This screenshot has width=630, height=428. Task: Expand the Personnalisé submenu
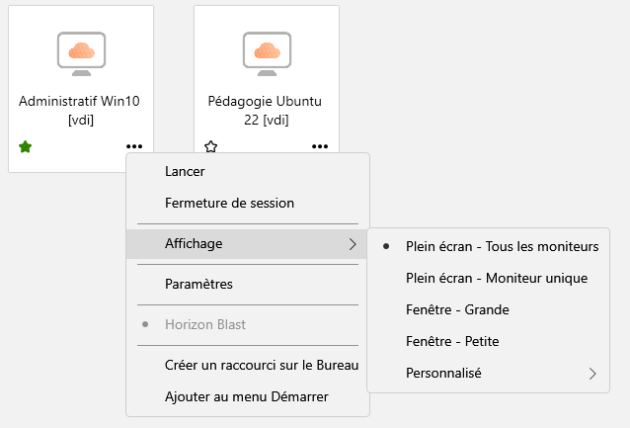click(444, 374)
